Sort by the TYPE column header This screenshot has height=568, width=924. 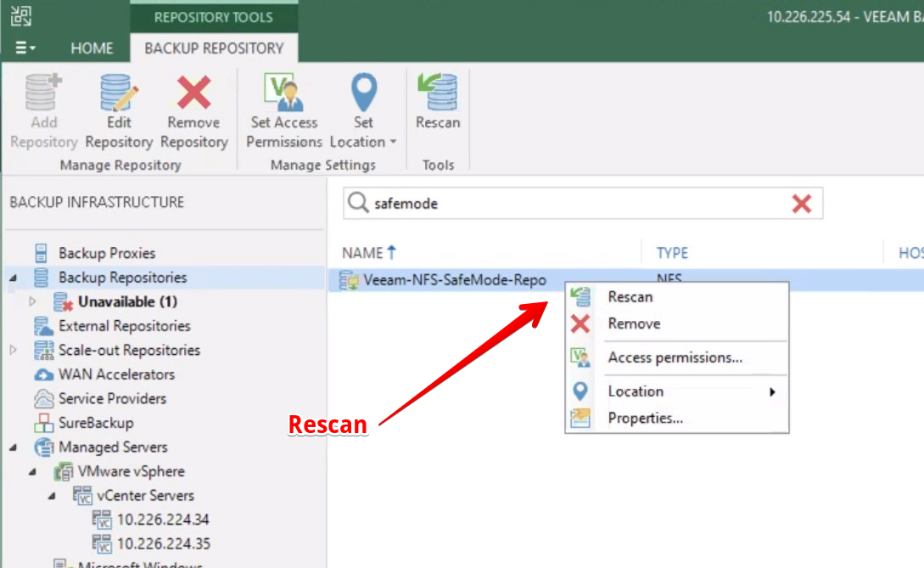click(672, 253)
